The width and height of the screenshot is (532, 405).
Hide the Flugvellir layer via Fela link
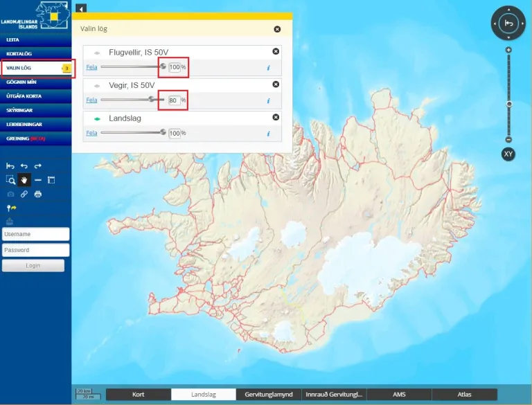91,68
